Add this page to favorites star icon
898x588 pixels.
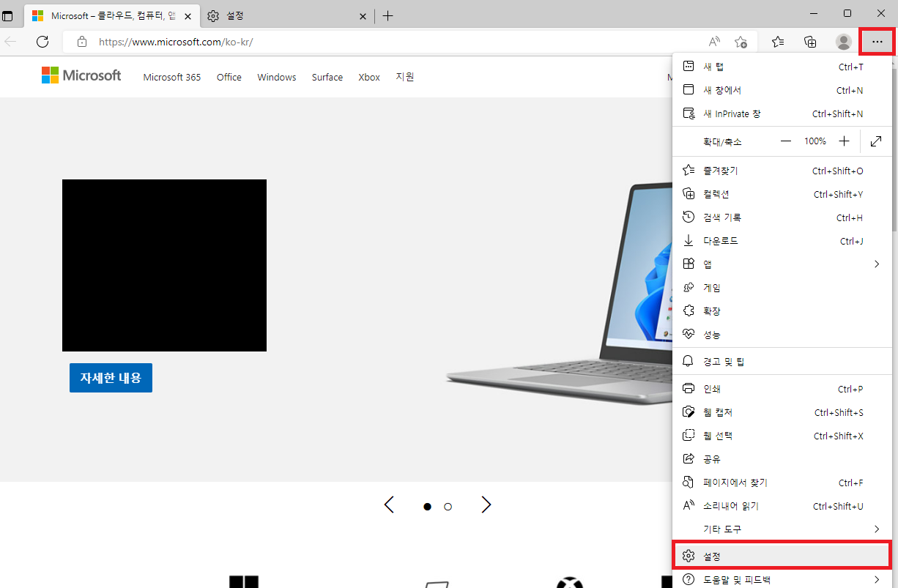[741, 42]
